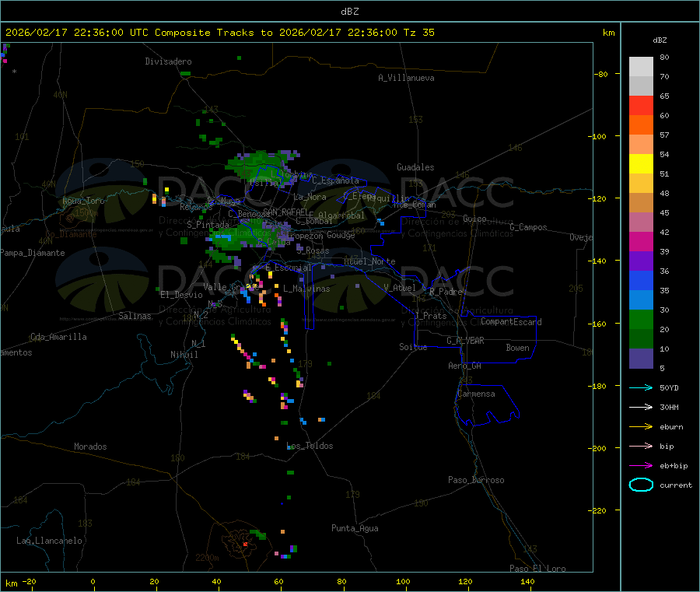
Task: Click the 80 dBZ light gray swatch
Action: tap(641, 67)
